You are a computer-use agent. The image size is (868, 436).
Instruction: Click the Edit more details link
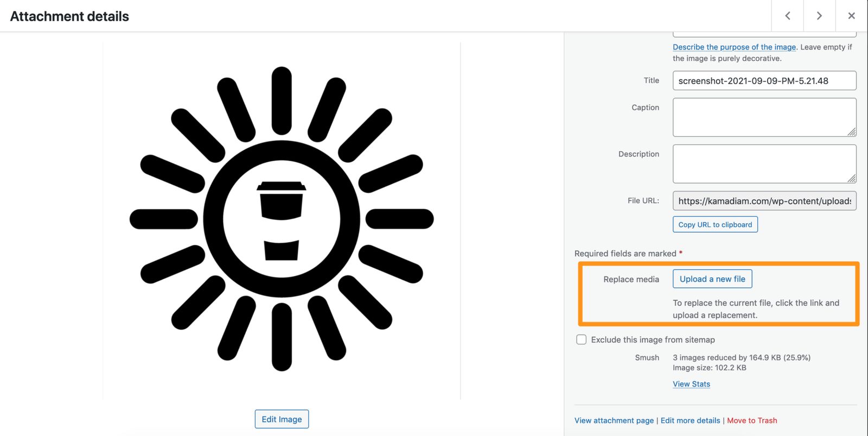click(x=690, y=420)
